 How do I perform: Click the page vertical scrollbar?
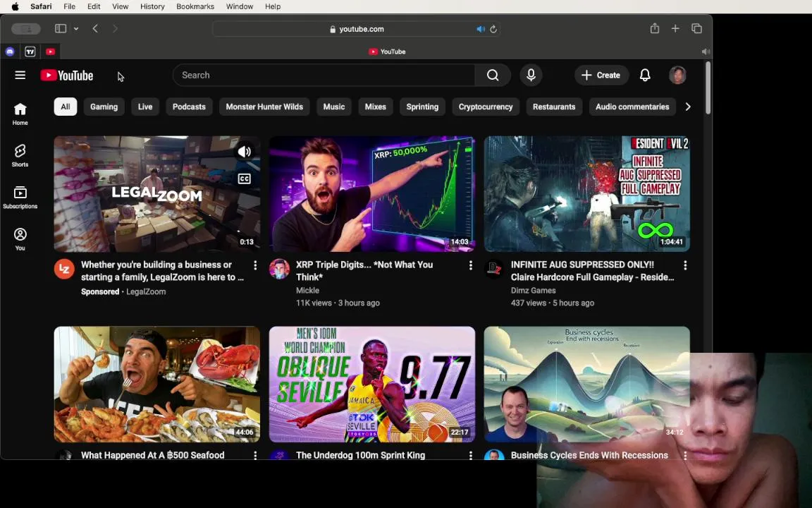(x=708, y=88)
